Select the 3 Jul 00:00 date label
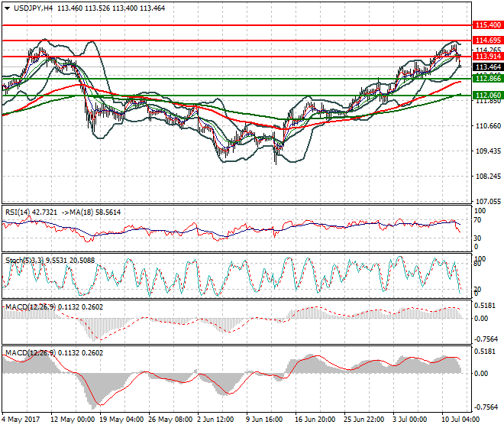This screenshot has height=428, width=504. 410,420
